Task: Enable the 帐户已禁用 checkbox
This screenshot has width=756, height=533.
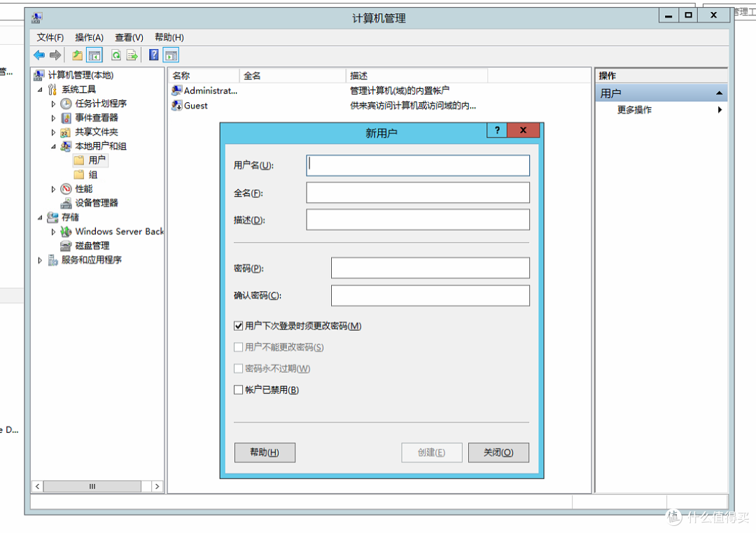Action: pyautogui.click(x=239, y=389)
